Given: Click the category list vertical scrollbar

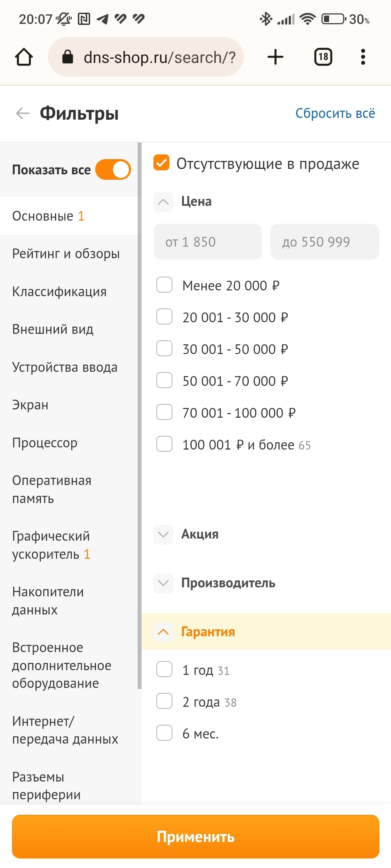Looking at the screenshot, I should click(x=139, y=416).
